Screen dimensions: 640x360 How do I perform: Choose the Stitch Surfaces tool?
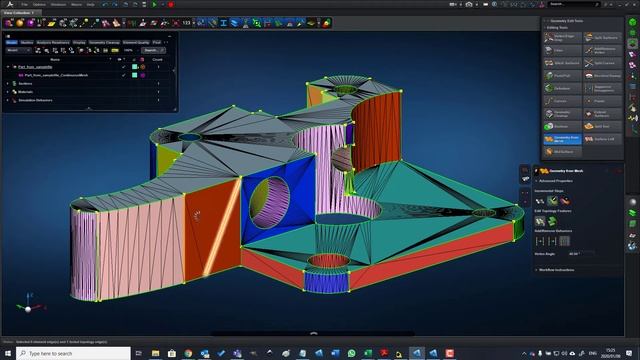[x=562, y=63]
